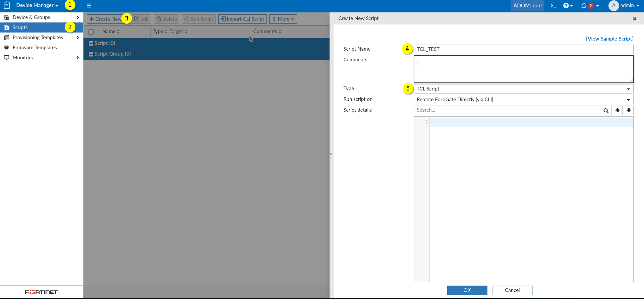Open Device & Groups menu item
644x299 pixels.
(42, 17)
